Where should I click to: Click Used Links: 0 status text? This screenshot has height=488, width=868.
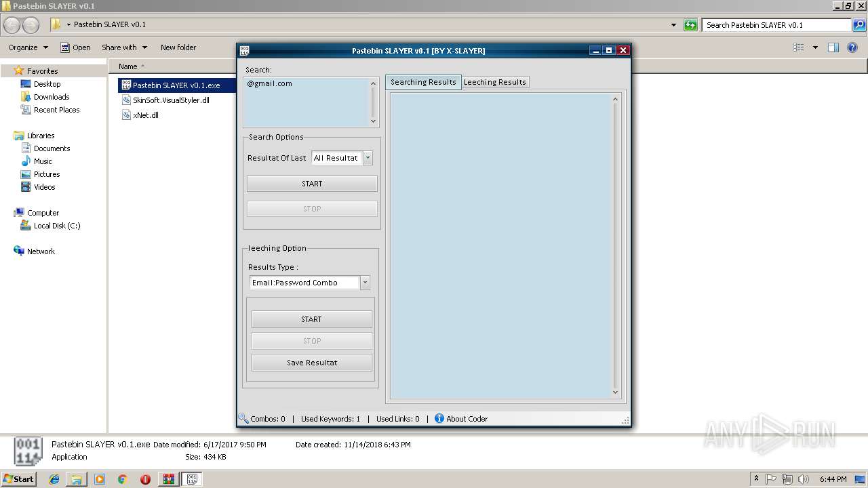point(397,419)
